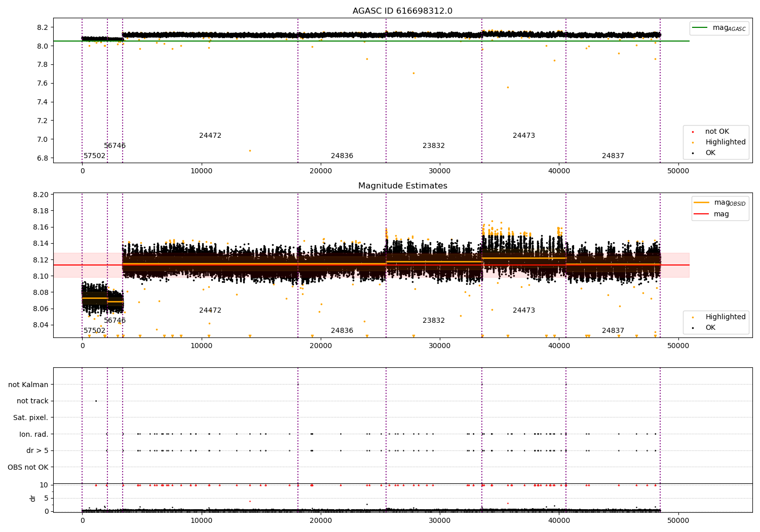The image size is (760, 532).
Task: Click the 'Magnitude Estimates' plot title
Action: (402, 186)
